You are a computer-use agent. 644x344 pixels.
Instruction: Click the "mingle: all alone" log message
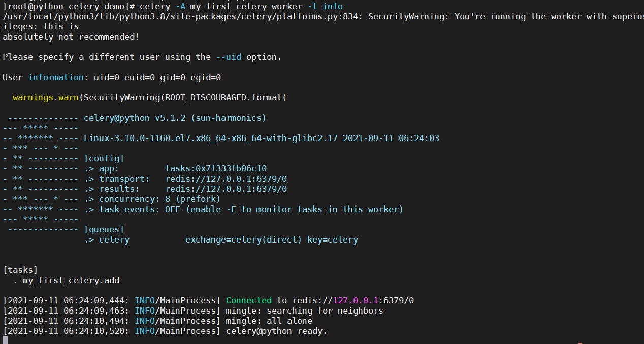[269, 321]
